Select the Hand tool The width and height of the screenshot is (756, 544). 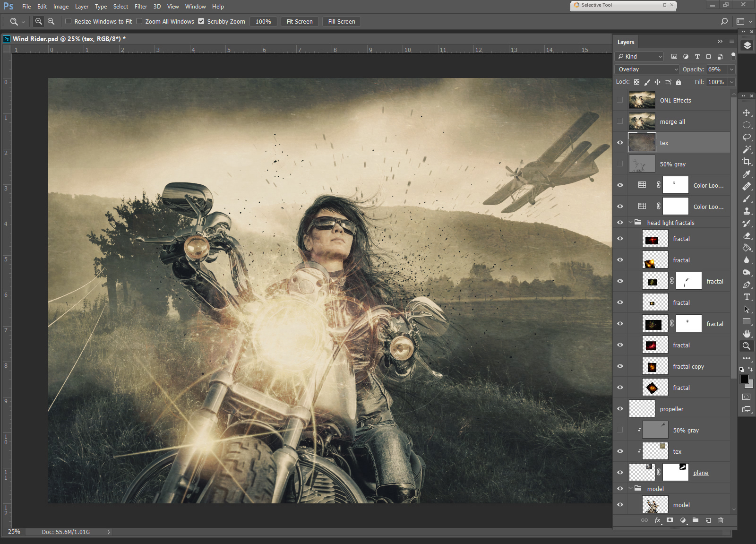(747, 334)
